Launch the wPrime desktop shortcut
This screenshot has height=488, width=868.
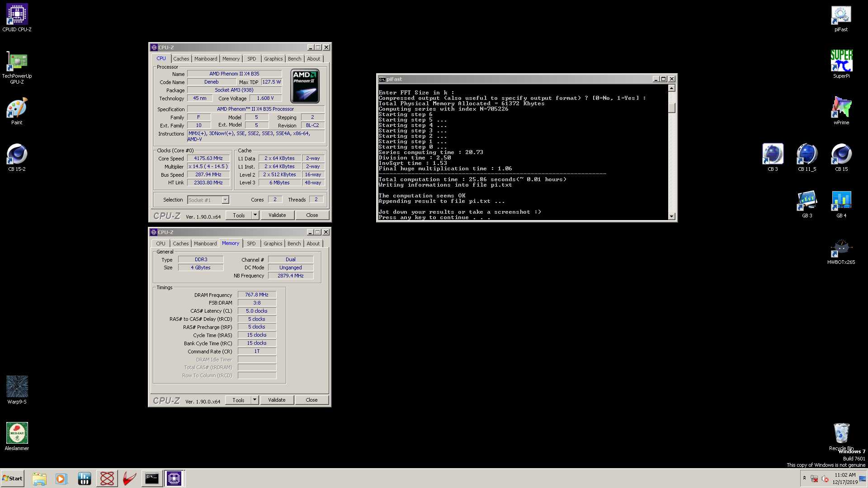click(x=841, y=111)
